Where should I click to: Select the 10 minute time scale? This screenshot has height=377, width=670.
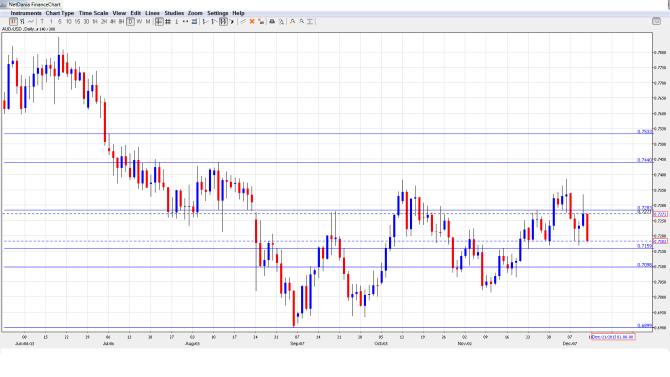click(68, 21)
